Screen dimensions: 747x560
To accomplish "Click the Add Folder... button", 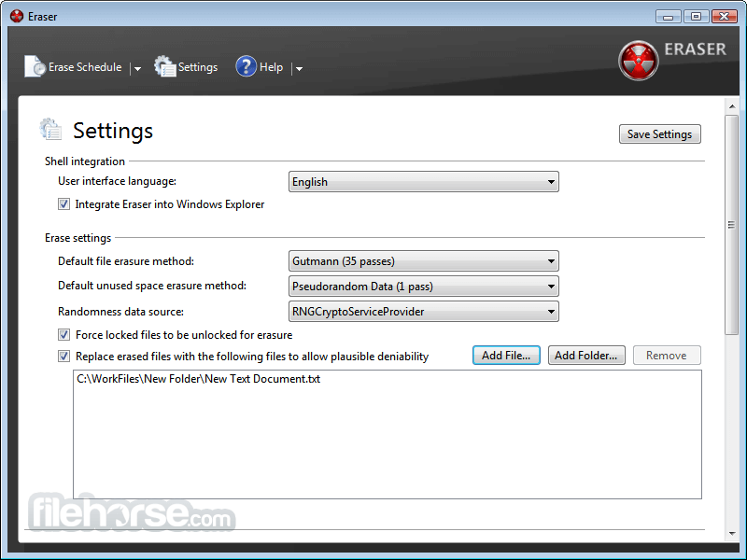I will 586,356.
